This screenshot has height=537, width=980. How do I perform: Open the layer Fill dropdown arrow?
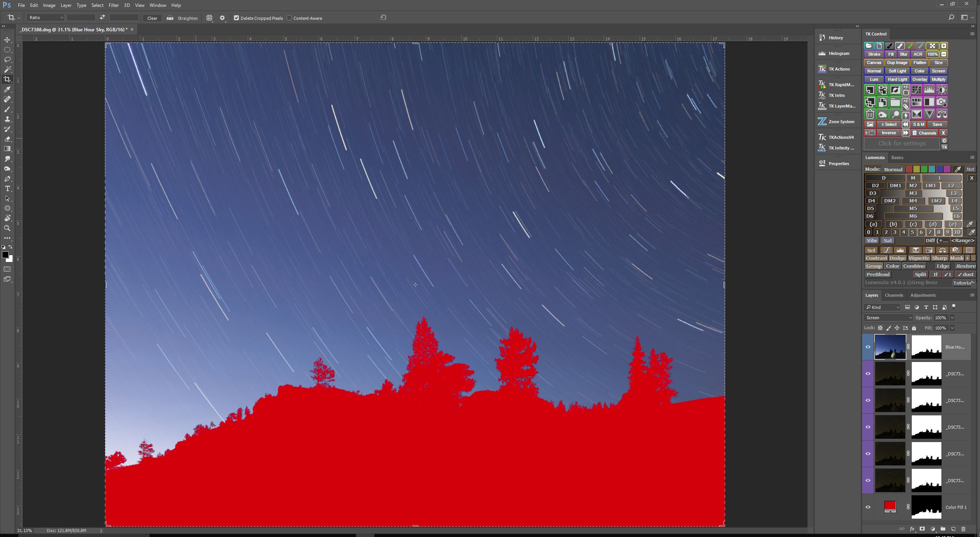(x=952, y=328)
